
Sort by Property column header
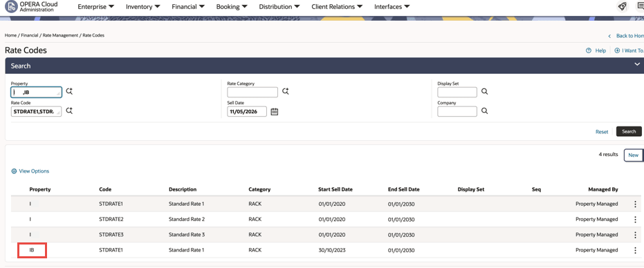40,190
